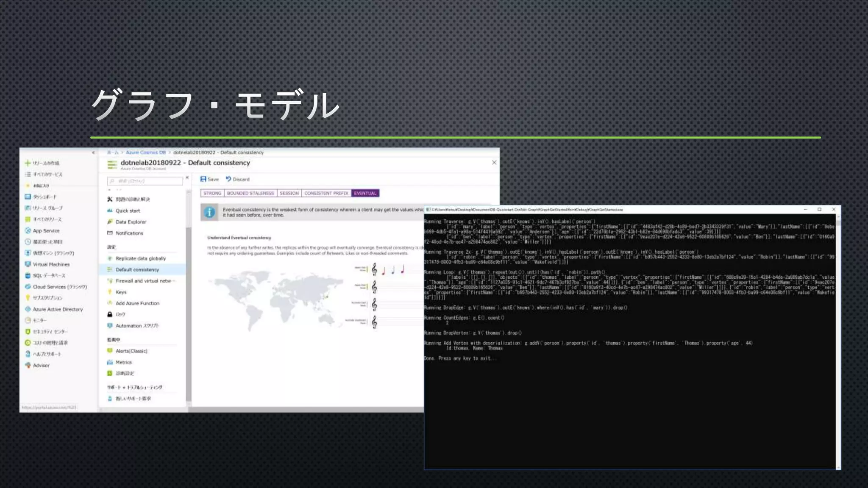
Task: Click the resource menu vertical scrollbar
Action: pyautogui.click(x=189, y=297)
